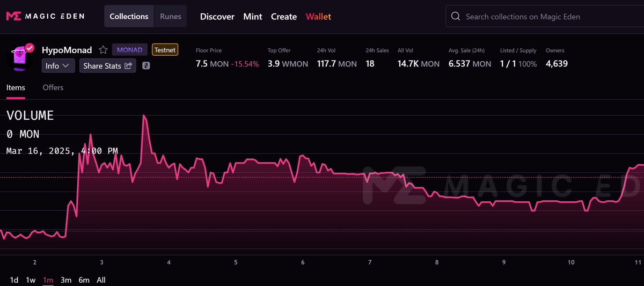Click the 24h Vol 117.7 MON value
Image resolution: width=644 pixels, height=286 pixels.
(337, 64)
